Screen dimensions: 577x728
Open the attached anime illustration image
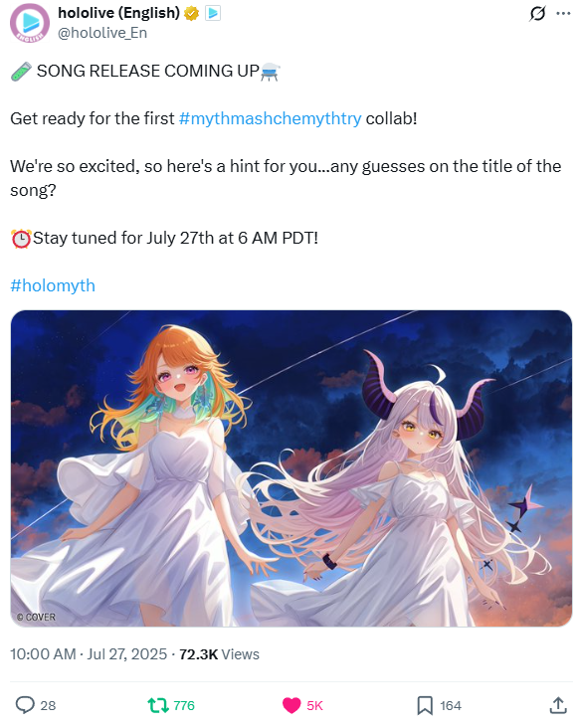291,468
